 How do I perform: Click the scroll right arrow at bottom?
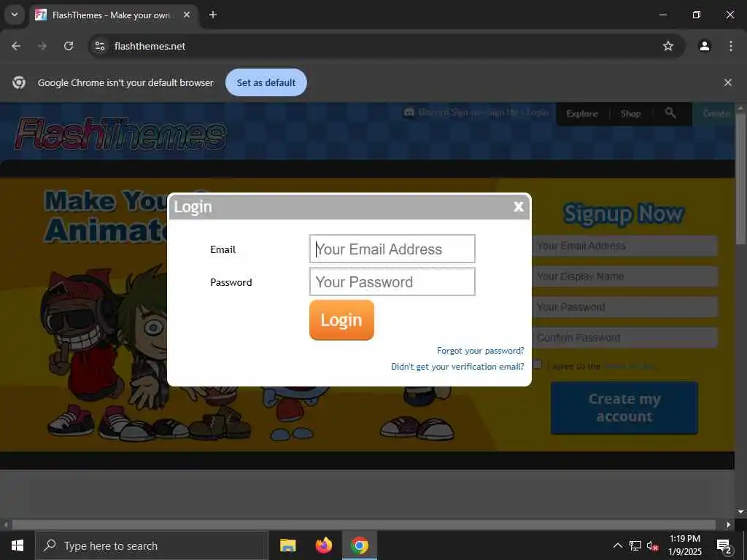tap(729, 525)
